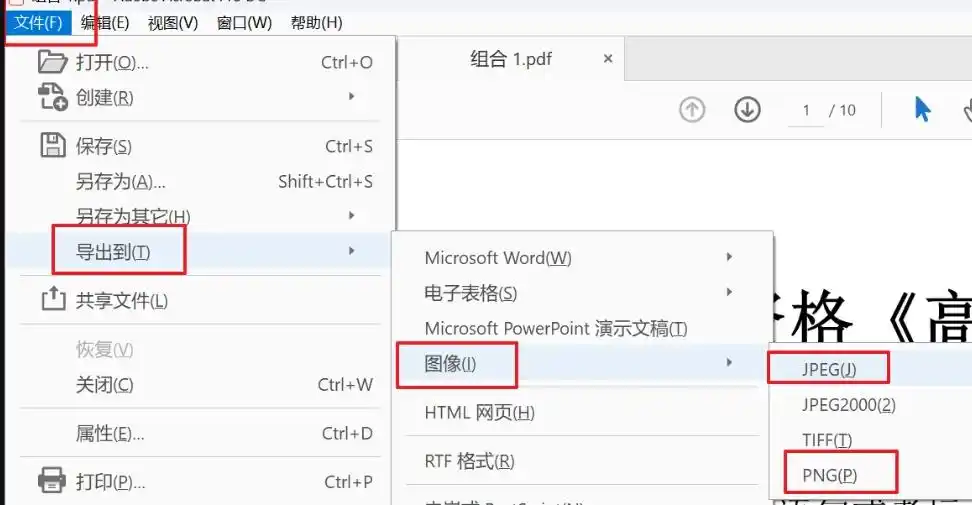This screenshot has width=972, height=505.
Task: Click the create PDF icon beside 创建(R)
Action: coord(52,97)
